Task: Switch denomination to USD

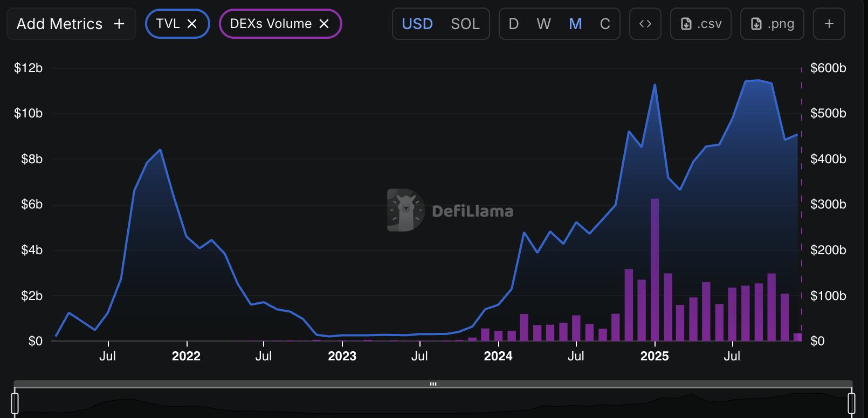Action: tap(417, 24)
